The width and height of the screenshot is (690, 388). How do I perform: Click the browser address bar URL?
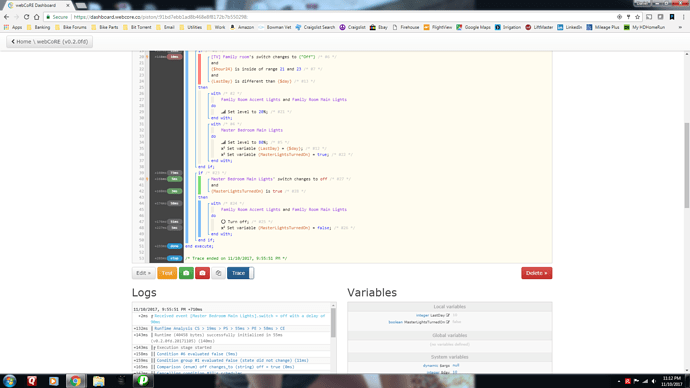(x=160, y=17)
